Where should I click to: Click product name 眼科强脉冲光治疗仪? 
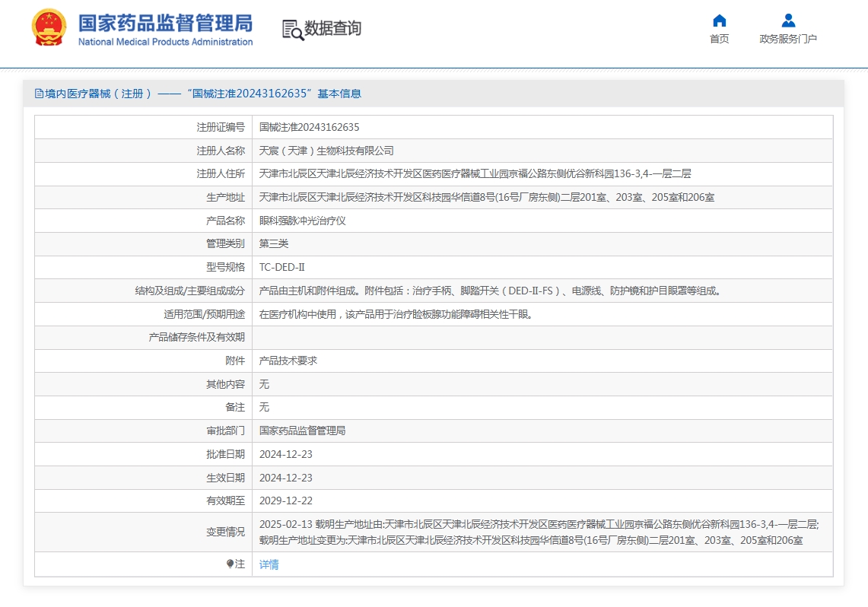[x=302, y=221]
